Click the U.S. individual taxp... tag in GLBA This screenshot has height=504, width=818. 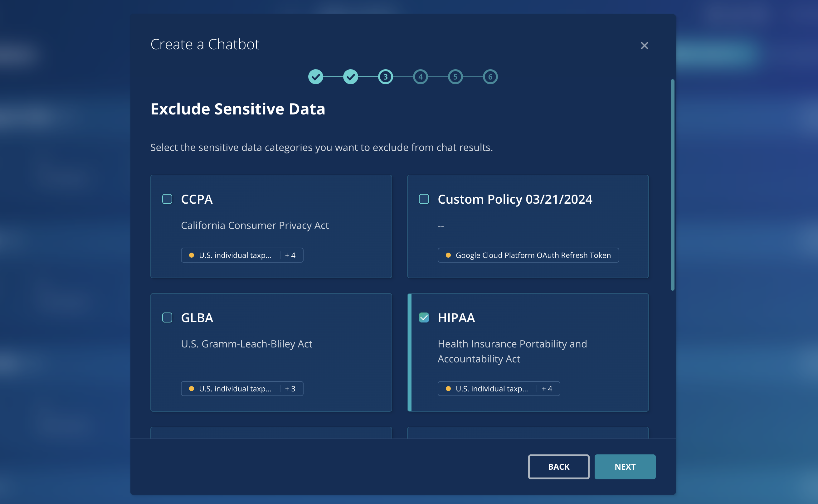(235, 389)
